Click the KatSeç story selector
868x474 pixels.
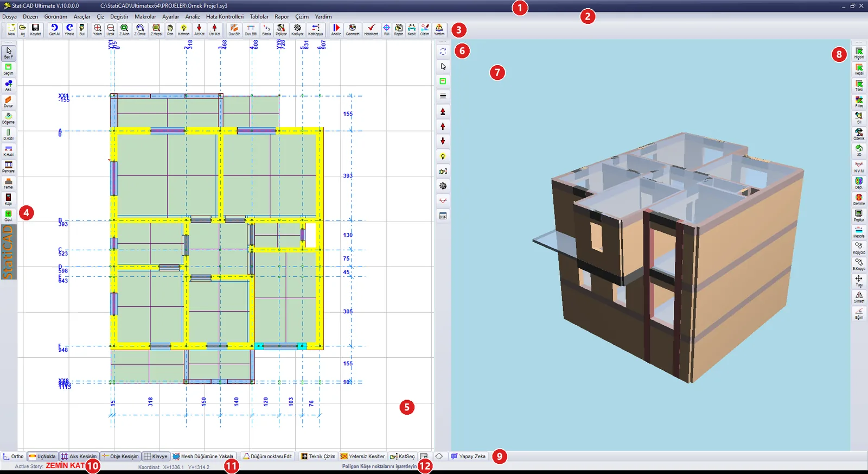403,457
